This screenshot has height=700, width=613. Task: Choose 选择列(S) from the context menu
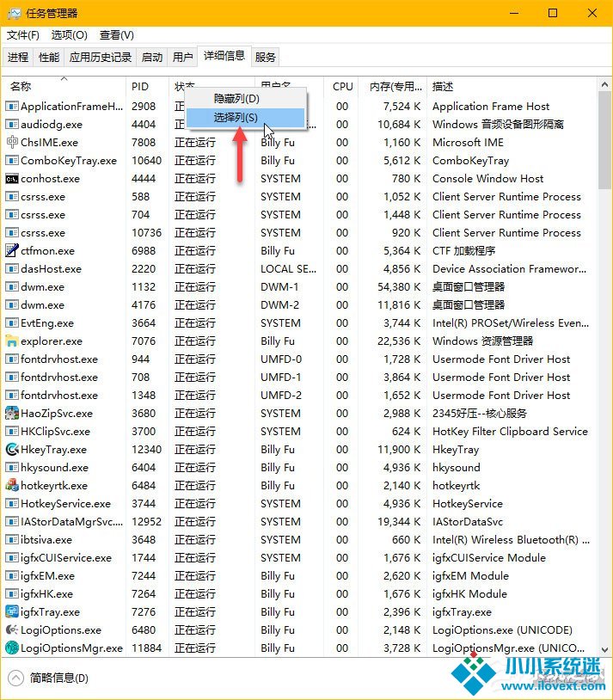point(245,118)
